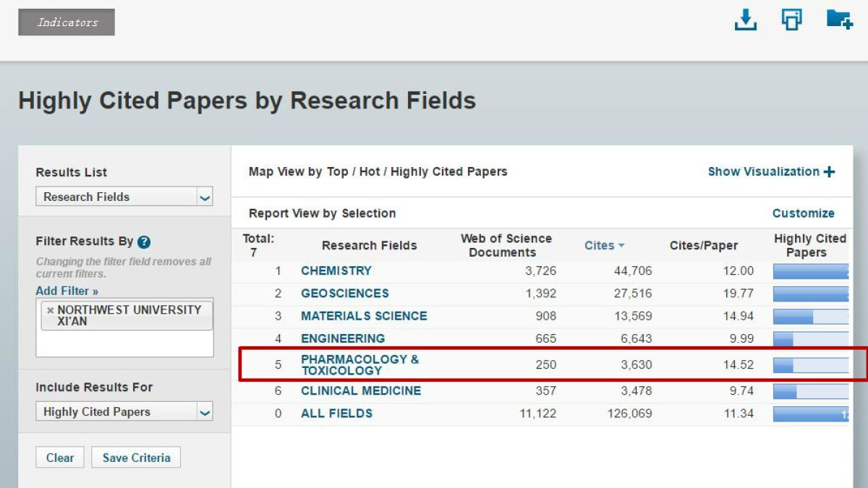Click Materials Science highly cited papers bar

coord(811,316)
